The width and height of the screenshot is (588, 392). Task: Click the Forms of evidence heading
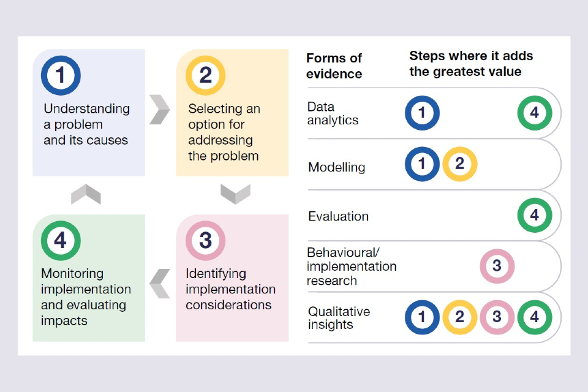click(334, 66)
